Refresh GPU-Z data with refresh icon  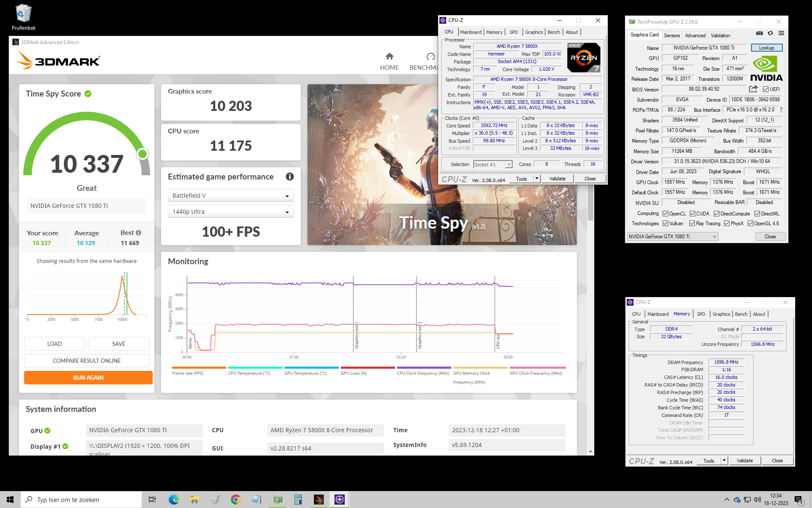[x=770, y=33]
